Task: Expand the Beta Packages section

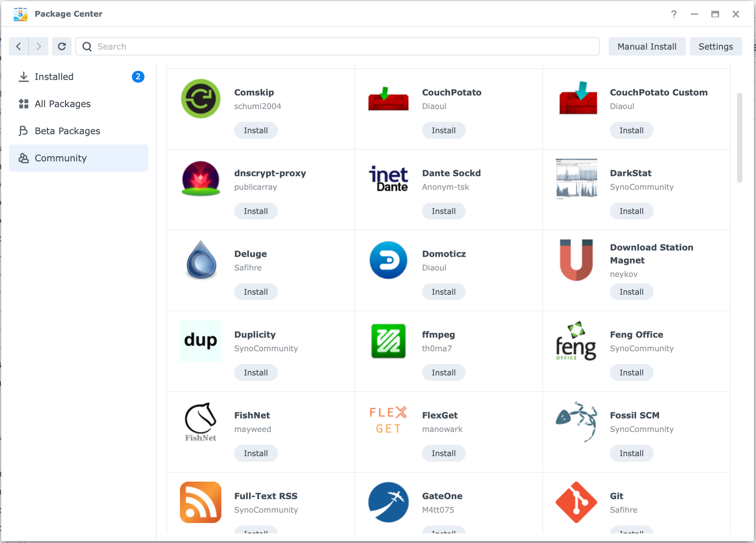Action: click(x=66, y=131)
